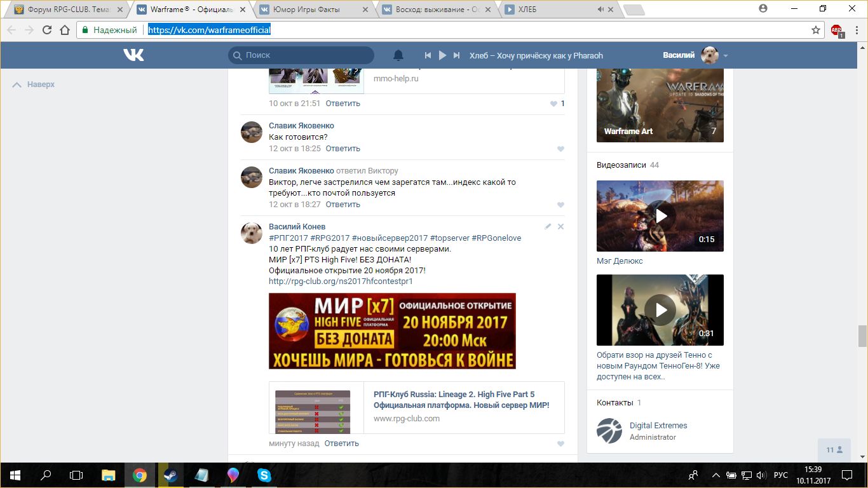Play the Мэг Делюкс video thumbnail
This screenshot has width=868, height=488.
[x=660, y=216]
